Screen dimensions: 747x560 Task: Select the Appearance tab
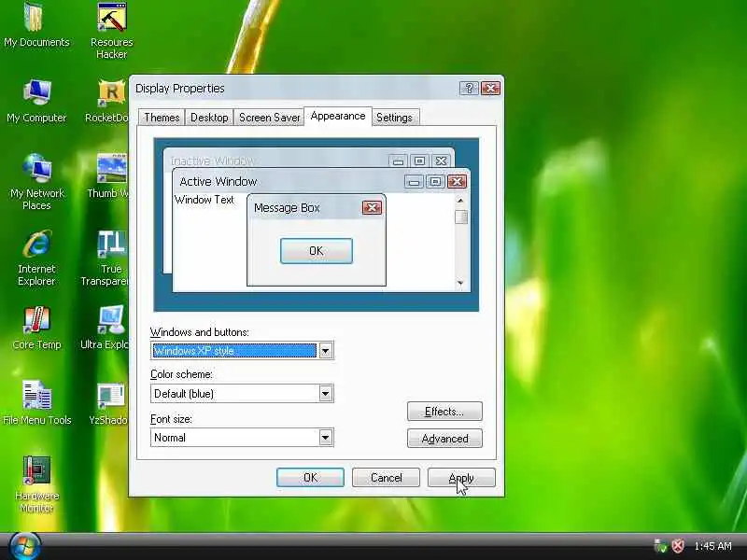(x=338, y=116)
